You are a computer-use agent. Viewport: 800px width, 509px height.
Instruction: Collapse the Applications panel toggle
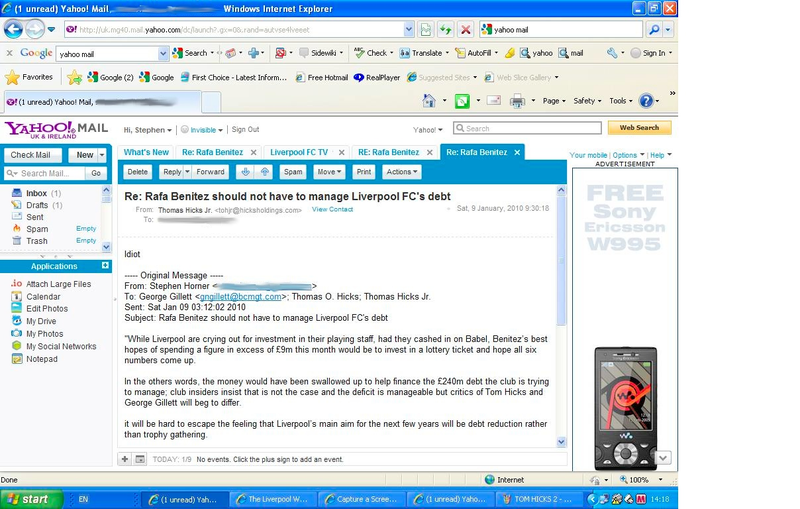coord(105,266)
